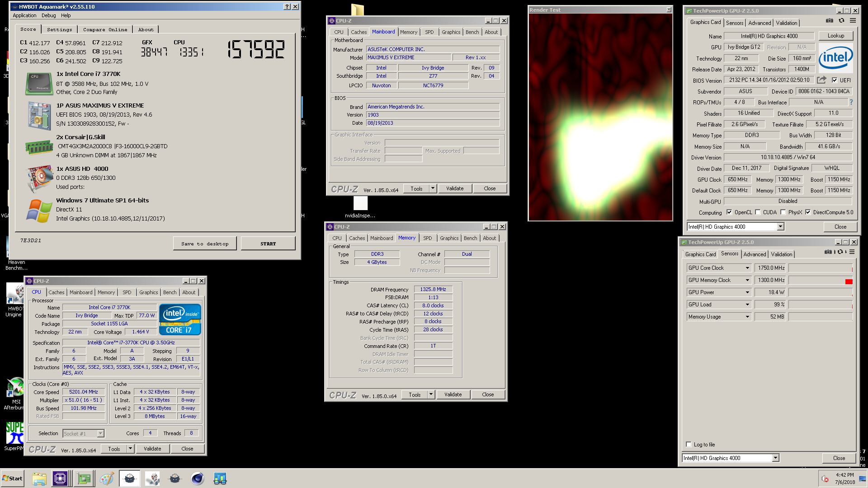Screen dimensions: 868x488
Task: Click the camera icon in GPU-Z Sensors window
Action: click(x=828, y=252)
